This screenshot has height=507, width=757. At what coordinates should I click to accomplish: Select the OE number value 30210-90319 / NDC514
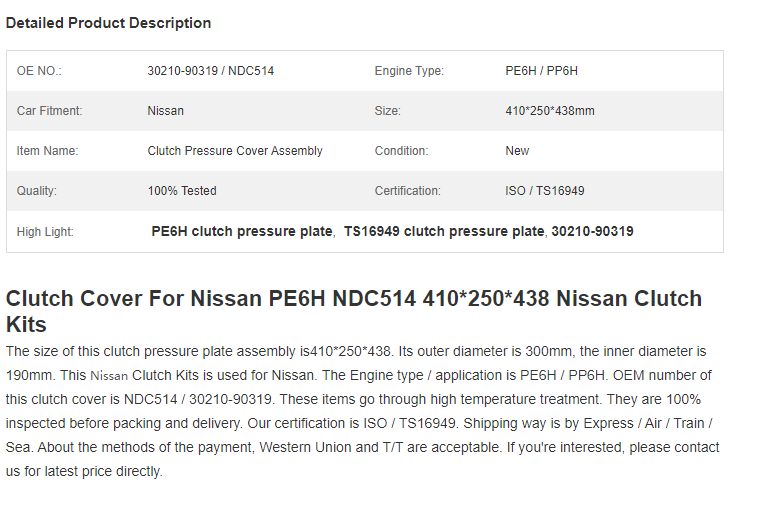coord(210,71)
